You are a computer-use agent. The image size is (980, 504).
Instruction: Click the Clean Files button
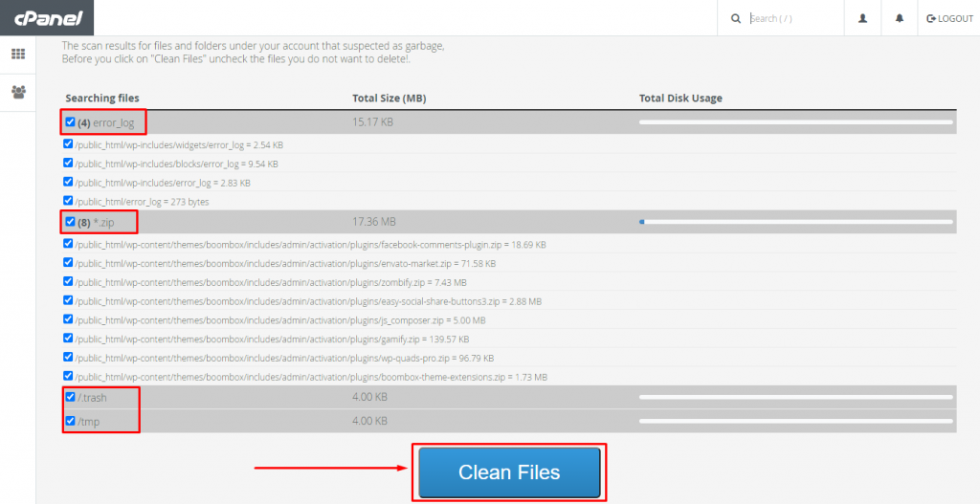[x=509, y=472]
